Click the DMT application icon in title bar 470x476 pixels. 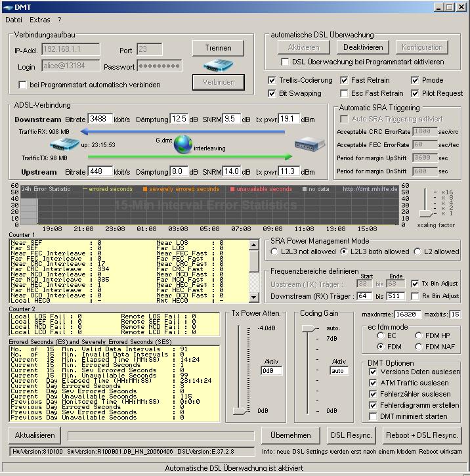click(9, 7)
